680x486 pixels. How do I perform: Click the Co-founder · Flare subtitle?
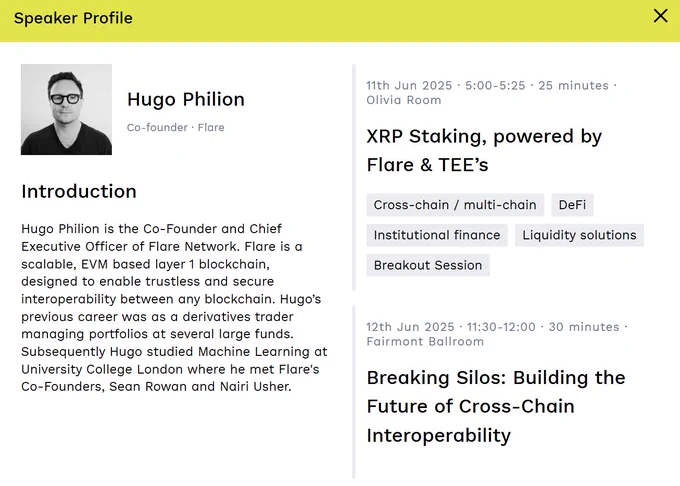[175, 127]
